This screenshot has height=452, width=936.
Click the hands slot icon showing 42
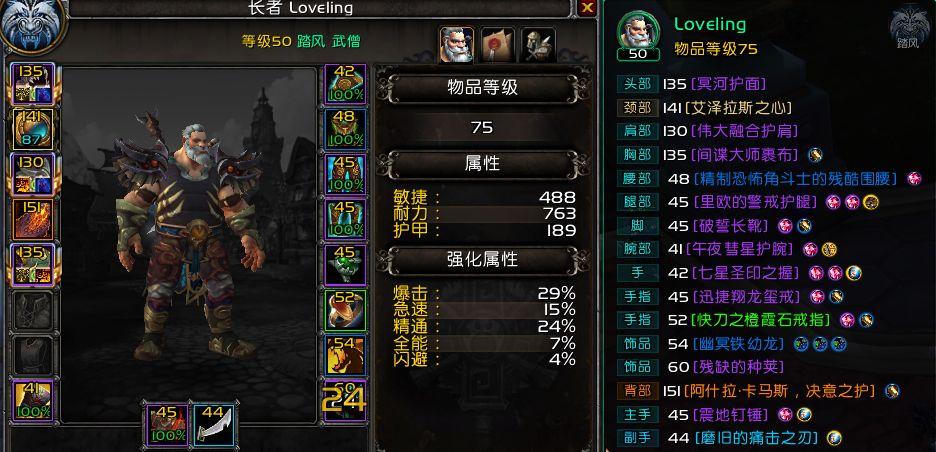coord(345,84)
